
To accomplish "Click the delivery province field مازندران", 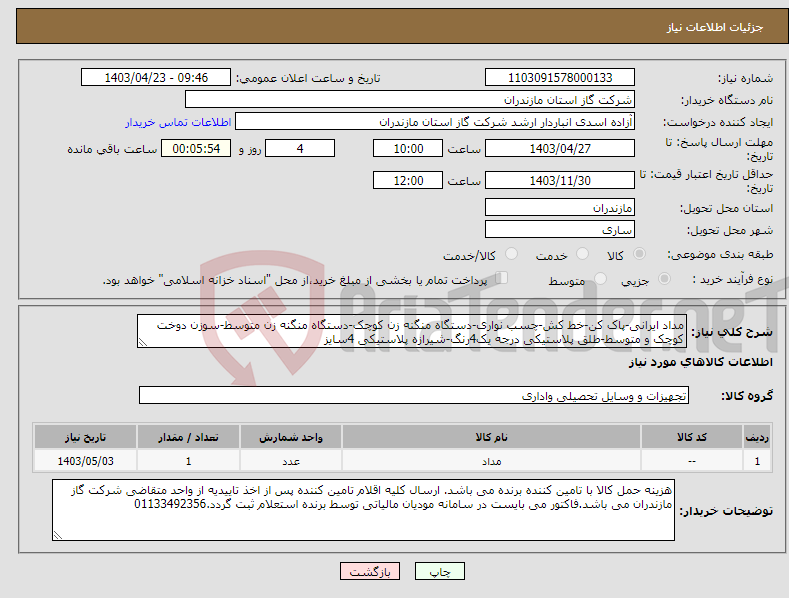I will coord(560,207).
